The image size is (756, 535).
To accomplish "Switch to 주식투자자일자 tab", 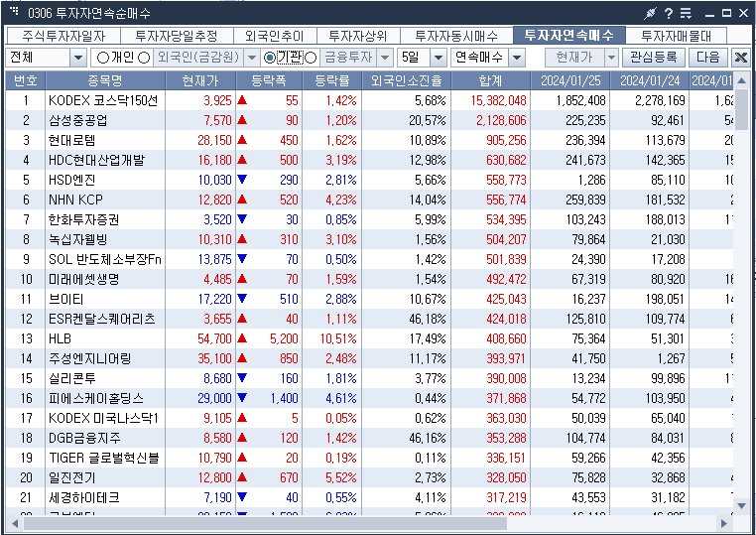I will (63, 36).
